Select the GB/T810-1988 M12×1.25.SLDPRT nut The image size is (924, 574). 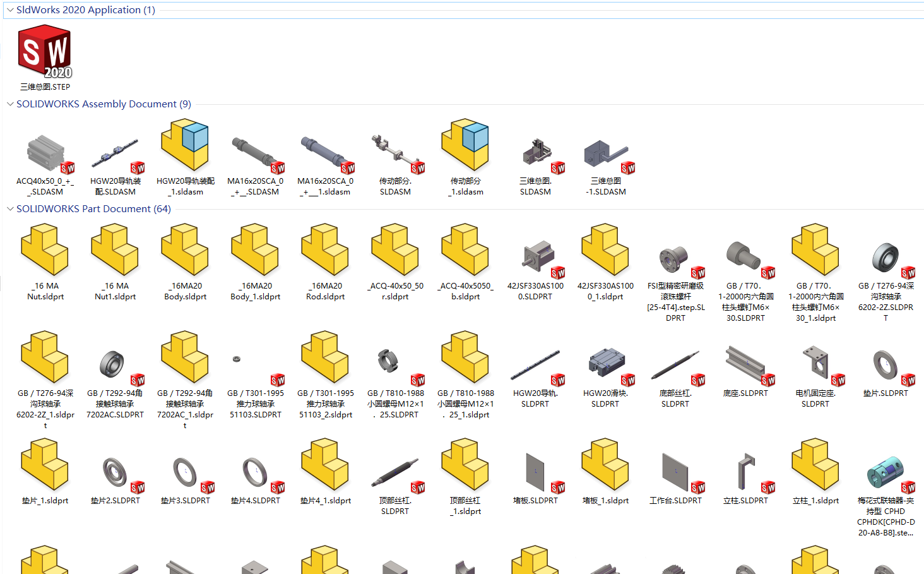click(x=395, y=384)
